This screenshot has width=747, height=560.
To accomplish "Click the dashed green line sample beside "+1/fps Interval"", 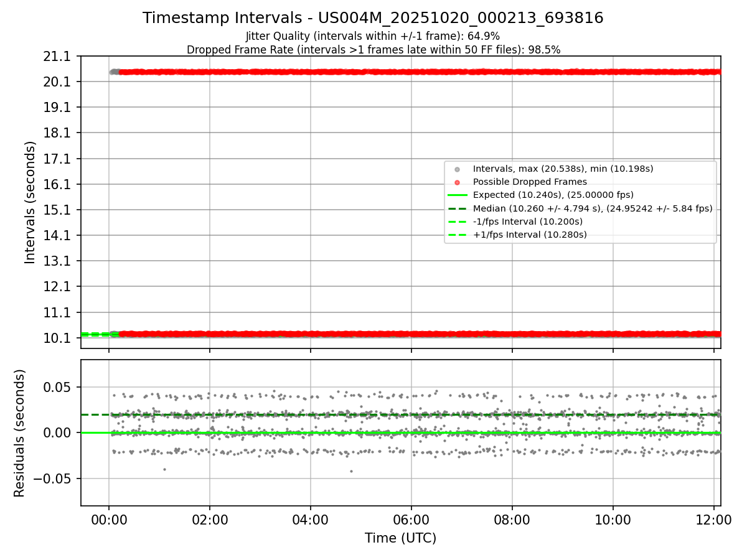I will click(458, 235).
